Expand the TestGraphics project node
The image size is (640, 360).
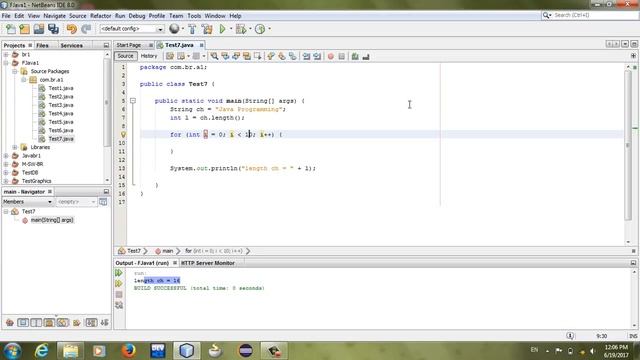[6, 181]
